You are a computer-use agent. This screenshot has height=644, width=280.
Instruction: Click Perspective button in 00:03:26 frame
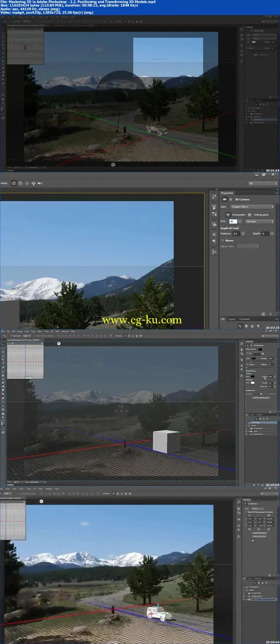(235, 215)
